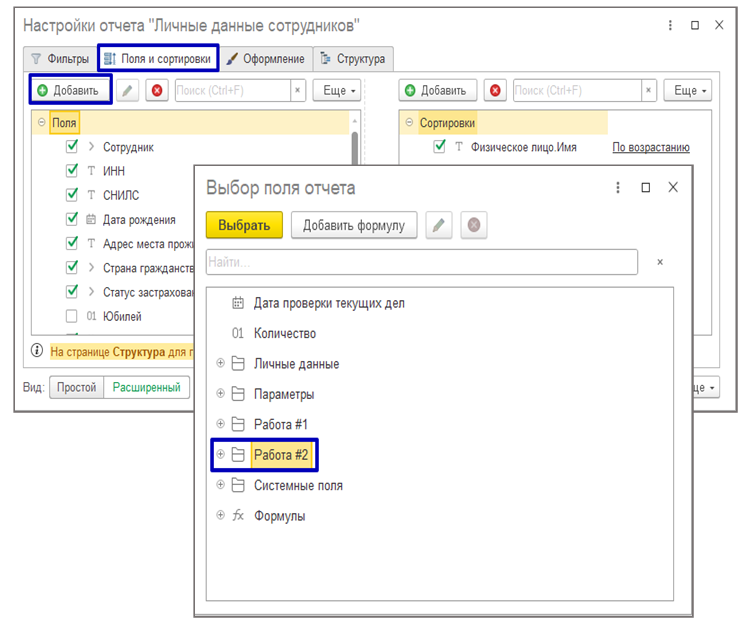Open the Оформление tab
The image size is (751, 643).
point(265,59)
